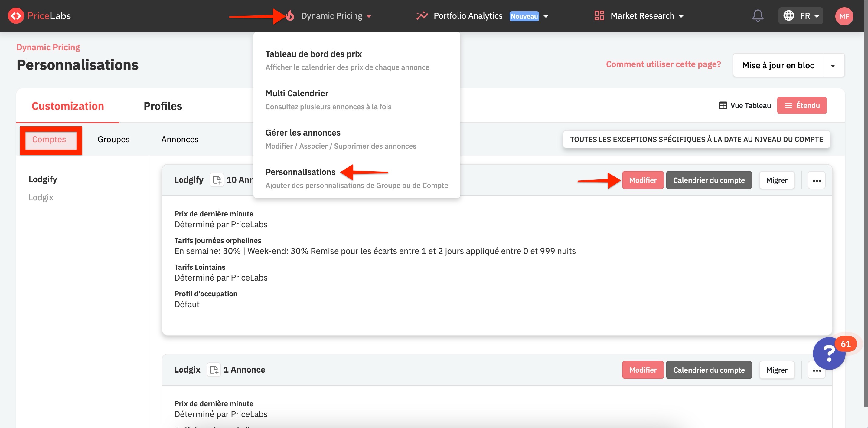The width and height of the screenshot is (868, 428).
Task: Open the MF user avatar menu
Action: click(844, 16)
